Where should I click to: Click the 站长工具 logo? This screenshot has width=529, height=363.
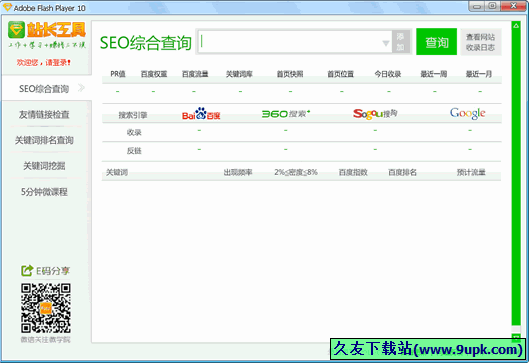point(47,30)
